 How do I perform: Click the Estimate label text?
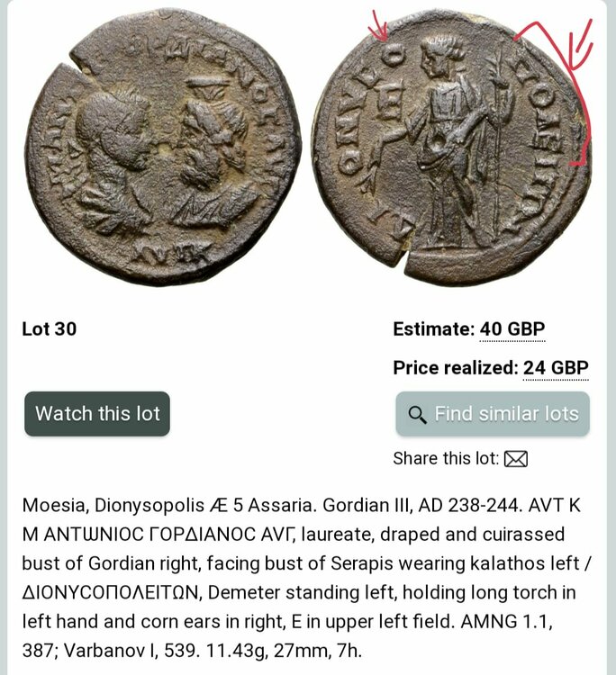pyautogui.click(x=433, y=329)
